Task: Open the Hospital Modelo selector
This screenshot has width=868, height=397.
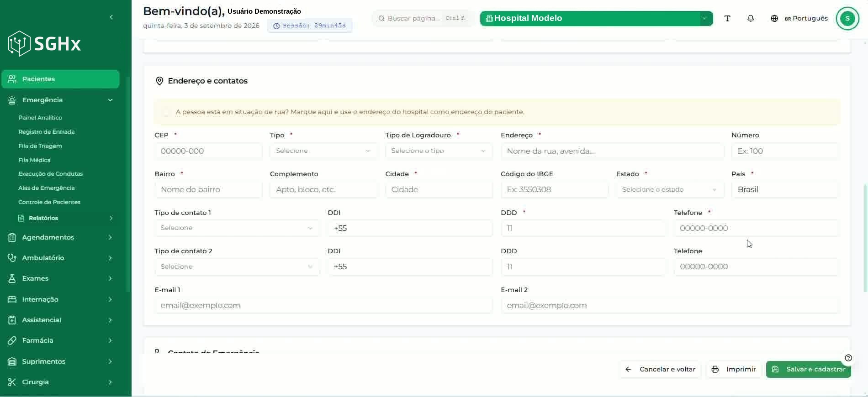Action: 596,18
